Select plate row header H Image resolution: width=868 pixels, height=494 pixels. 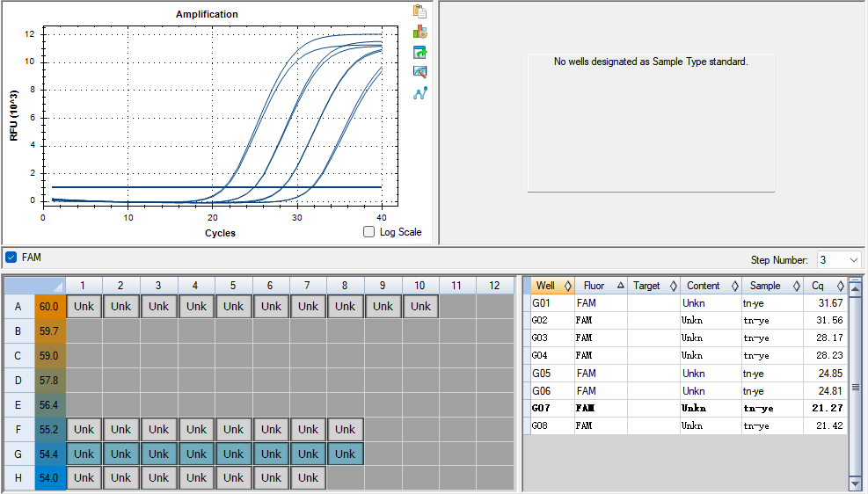[18, 478]
